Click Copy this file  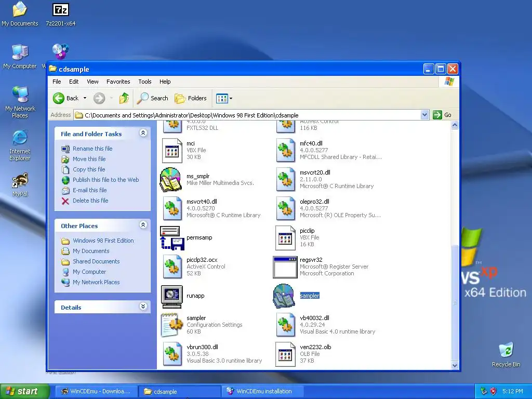click(89, 169)
